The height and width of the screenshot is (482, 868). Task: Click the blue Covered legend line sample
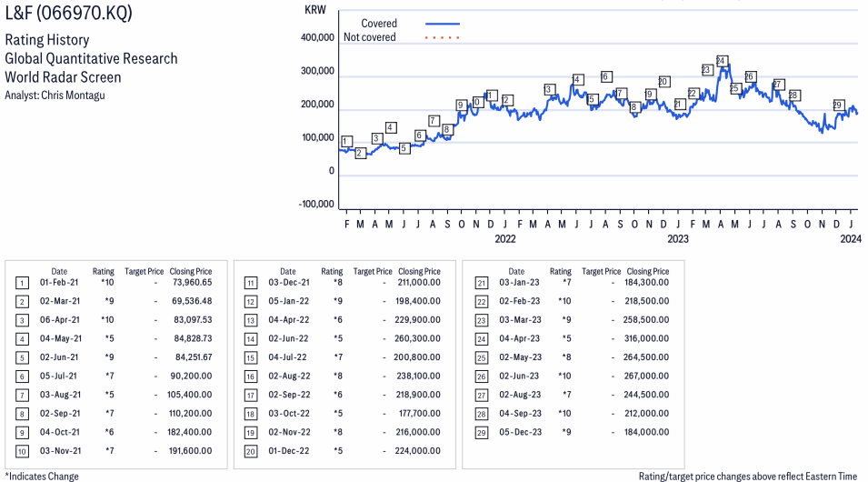443,24
